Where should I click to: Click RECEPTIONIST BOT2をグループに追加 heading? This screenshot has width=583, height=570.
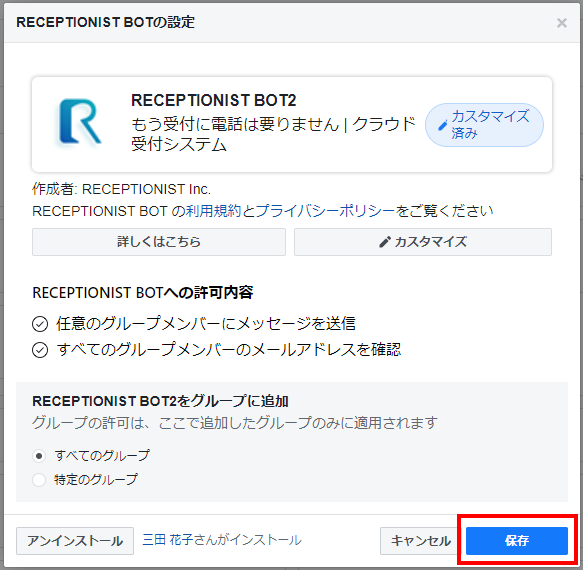(x=160, y=401)
